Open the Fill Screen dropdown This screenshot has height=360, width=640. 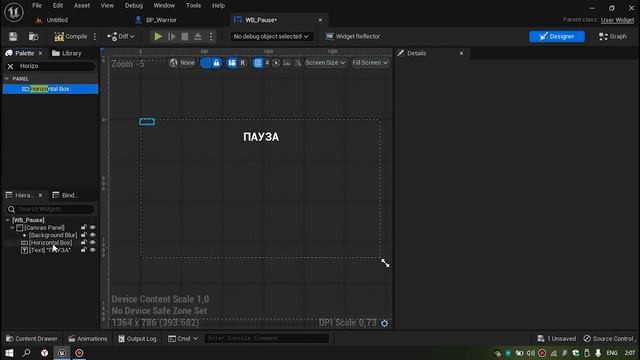tap(370, 62)
